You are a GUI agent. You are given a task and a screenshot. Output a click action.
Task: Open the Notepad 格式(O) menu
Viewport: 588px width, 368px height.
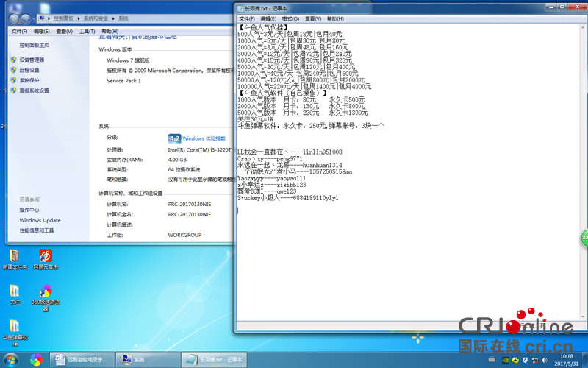[x=290, y=19]
